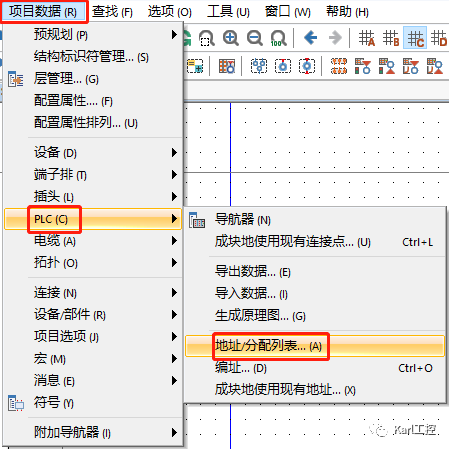Expand the 端子排 (T) submenu

pyautogui.click(x=93, y=174)
